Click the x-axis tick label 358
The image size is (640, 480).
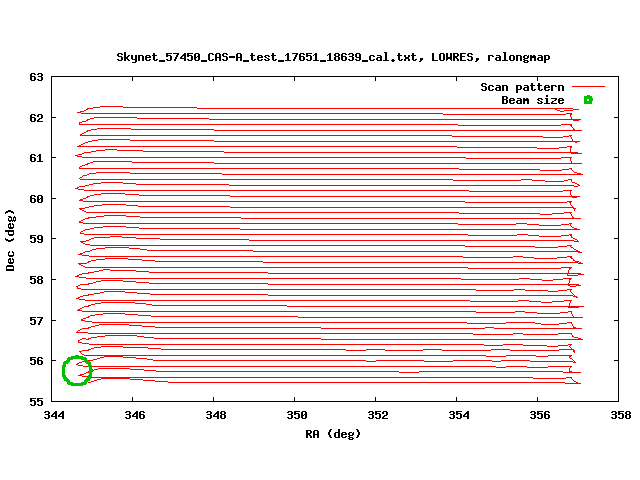620,415
